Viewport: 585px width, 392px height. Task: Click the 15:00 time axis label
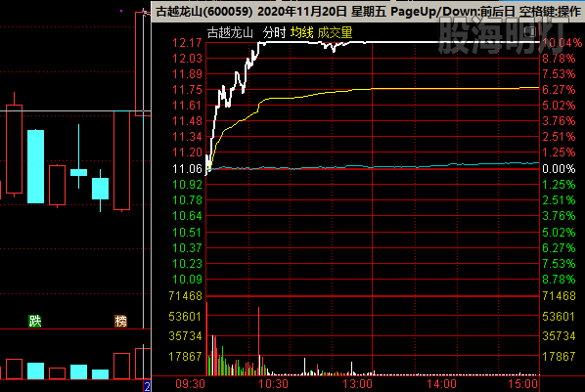[x=522, y=384]
